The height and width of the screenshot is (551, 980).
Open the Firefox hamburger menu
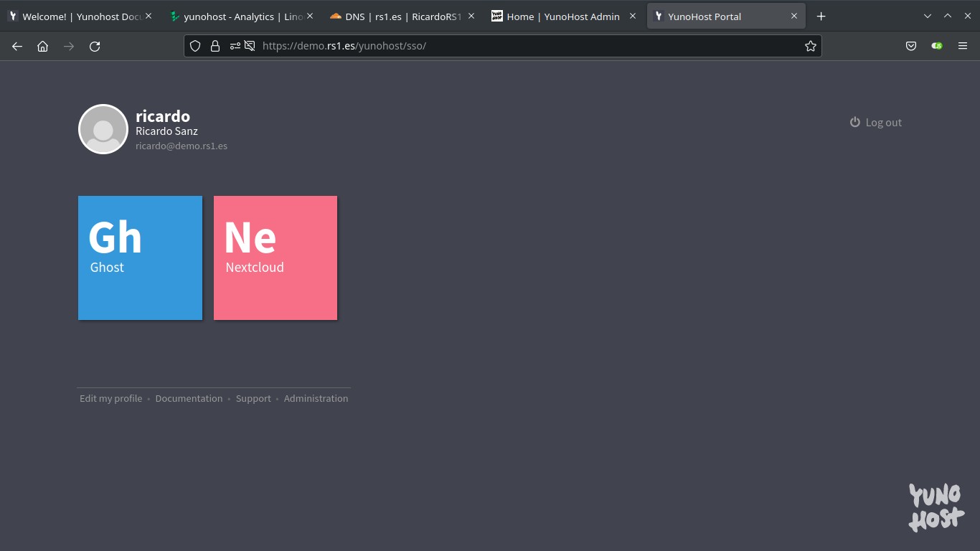coord(963,46)
